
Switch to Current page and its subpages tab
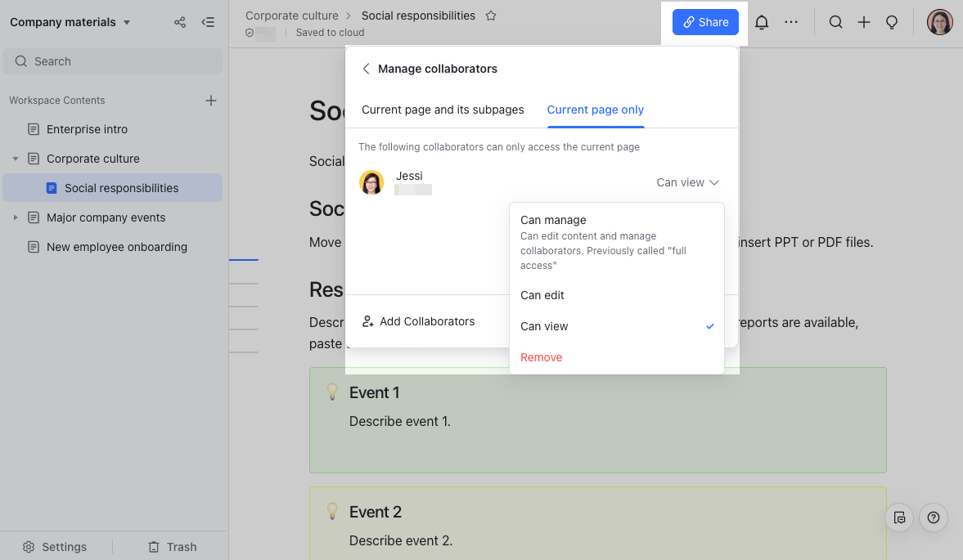[443, 110]
